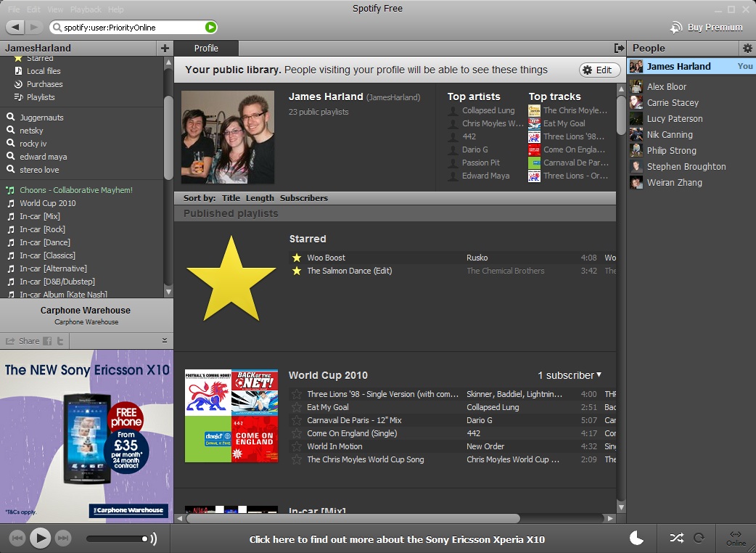Click the Online connection status icon
The height and width of the screenshot is (553, 756).
click(x=736, y=538)
